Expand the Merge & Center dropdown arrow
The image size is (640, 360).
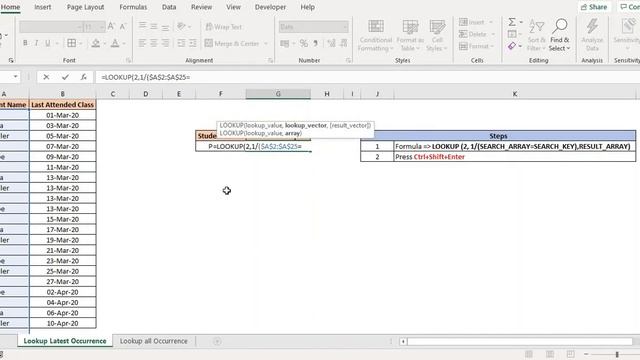(266, 44)
